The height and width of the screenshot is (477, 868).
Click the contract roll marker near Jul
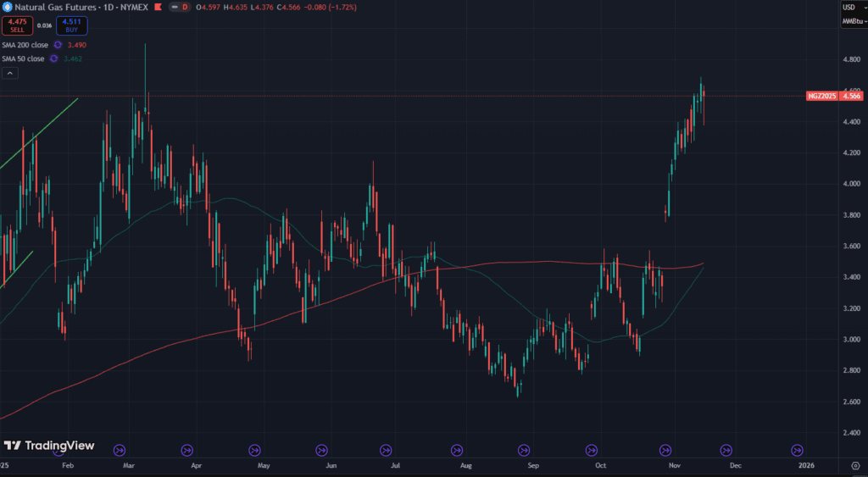pyautogui.click(x=386, y=450)
